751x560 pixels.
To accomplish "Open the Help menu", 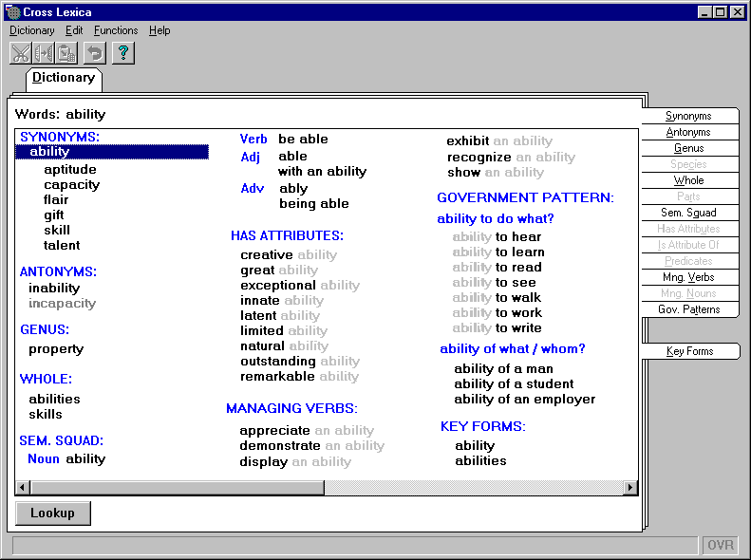I will point(160,30).
